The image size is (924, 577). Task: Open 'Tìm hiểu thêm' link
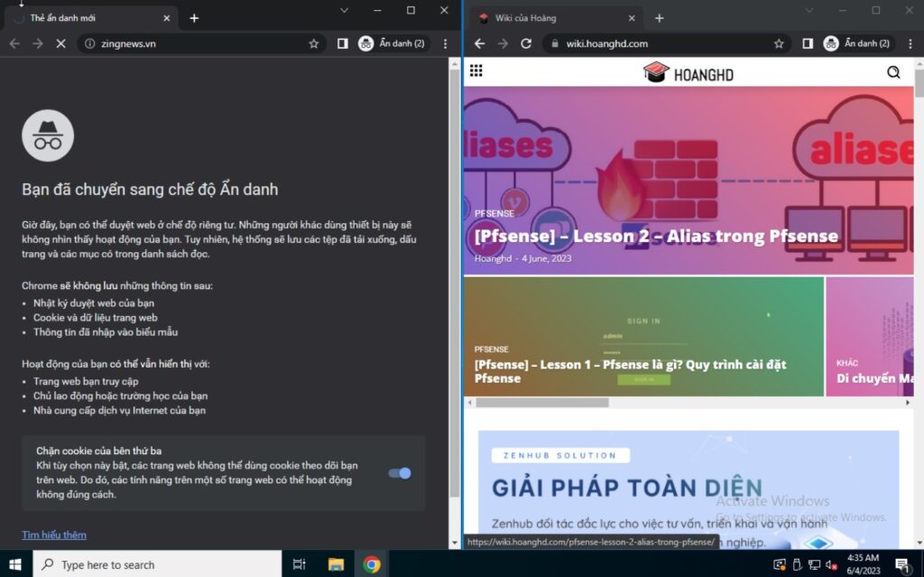54,535
